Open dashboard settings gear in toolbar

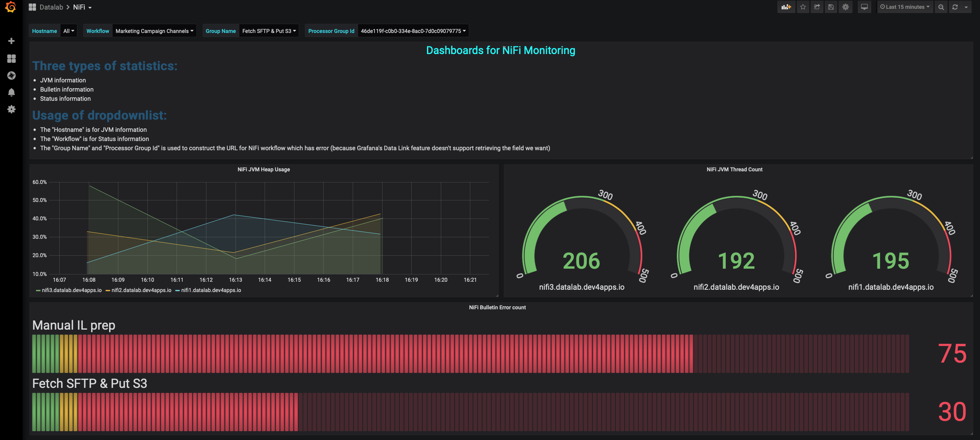point(846,7)
